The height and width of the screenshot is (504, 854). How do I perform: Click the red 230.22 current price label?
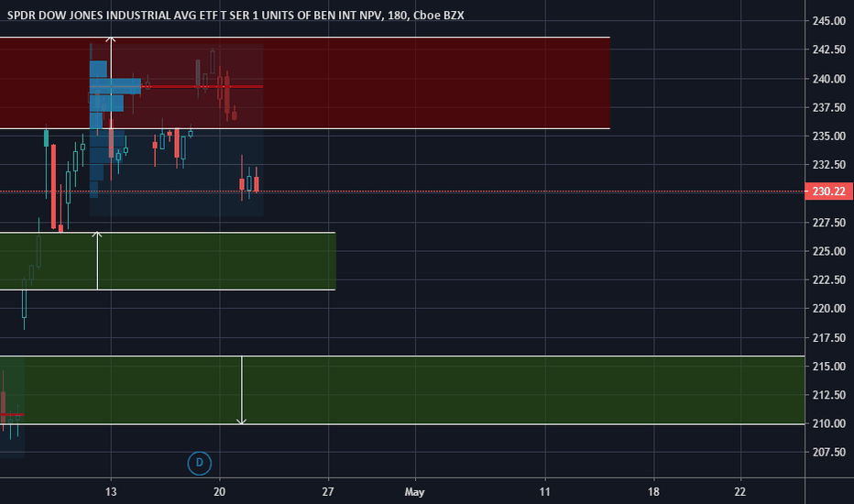828,192
